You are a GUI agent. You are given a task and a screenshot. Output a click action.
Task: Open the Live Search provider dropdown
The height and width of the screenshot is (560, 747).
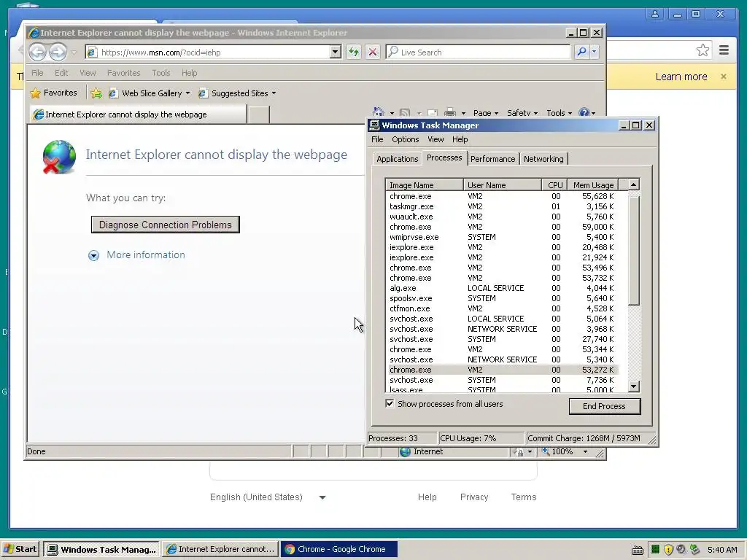coord(594,52)
